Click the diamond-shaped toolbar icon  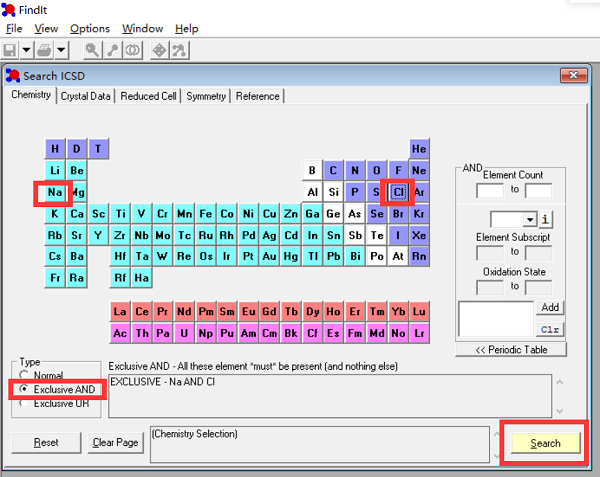(x=159, y=50)
